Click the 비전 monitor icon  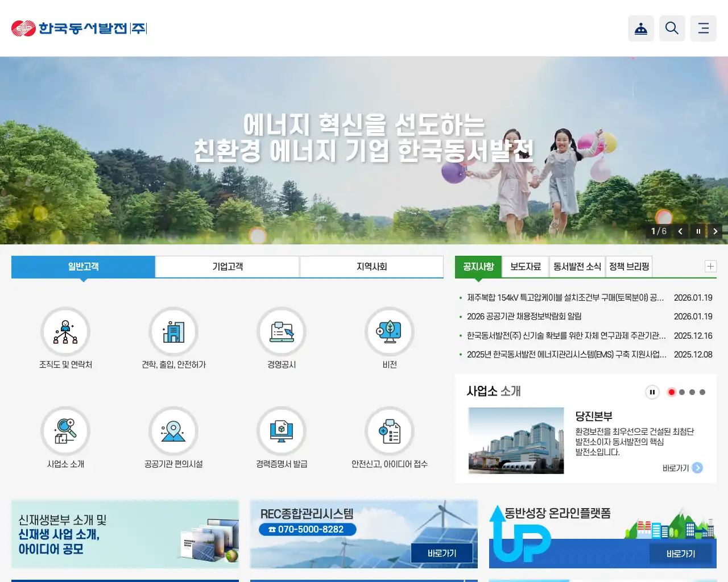tap(389, 331)
